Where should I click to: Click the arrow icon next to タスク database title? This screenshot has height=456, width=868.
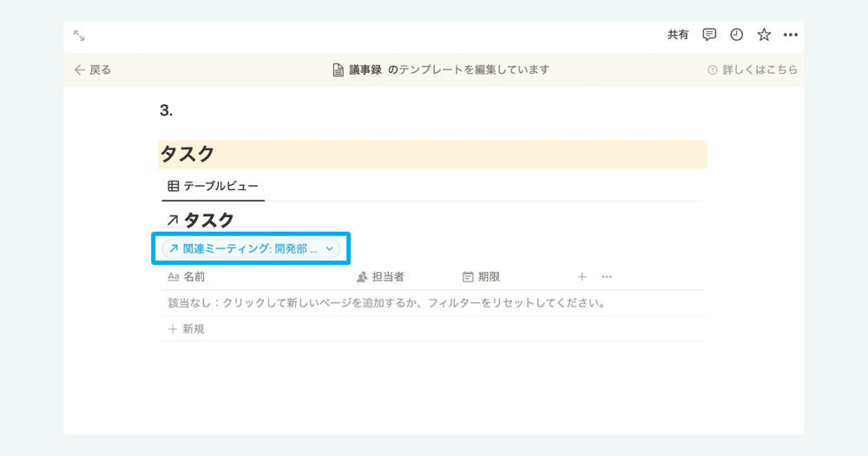tap(172, 221)
